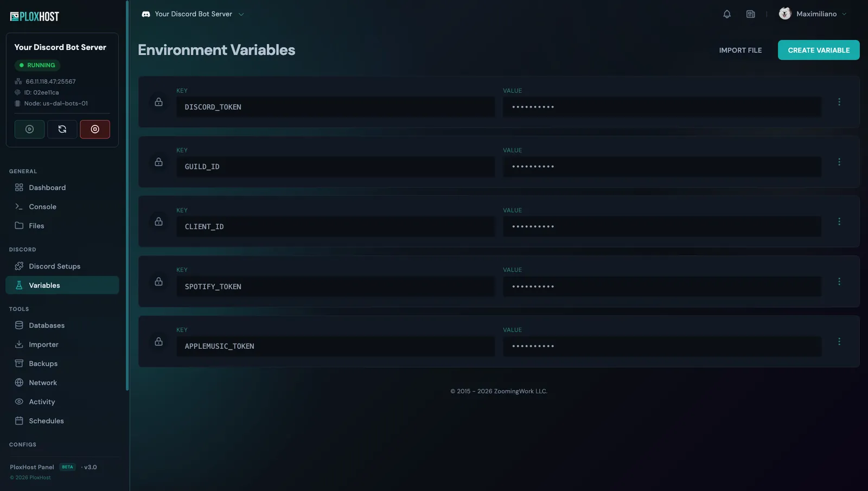The image size is (868, 491).
Task: Toggle lock on GUILD_ID variable
Action: (x=158, y=162)
